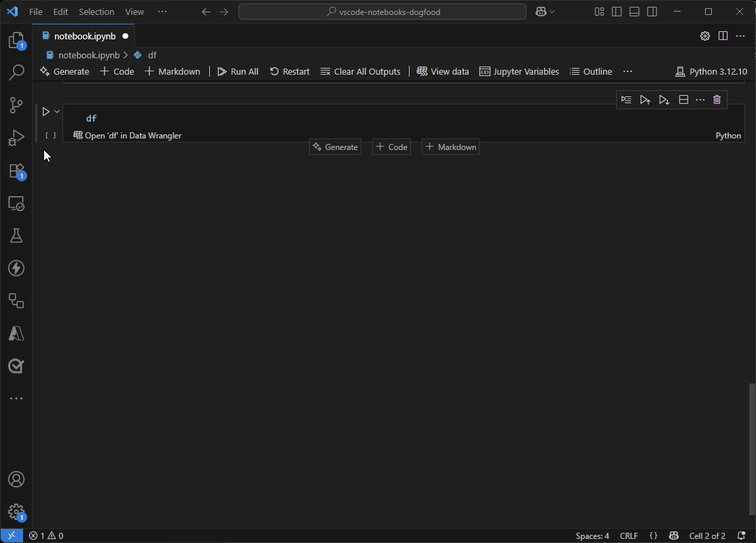The image size is (756, 543).
Task: Delete the current cell with trash icon
Action: (717, 100)
